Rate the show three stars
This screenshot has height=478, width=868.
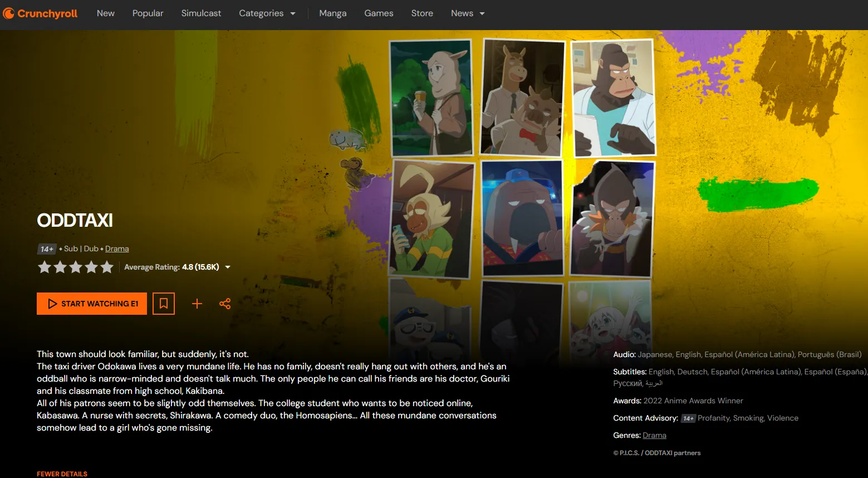coord(76,267)
